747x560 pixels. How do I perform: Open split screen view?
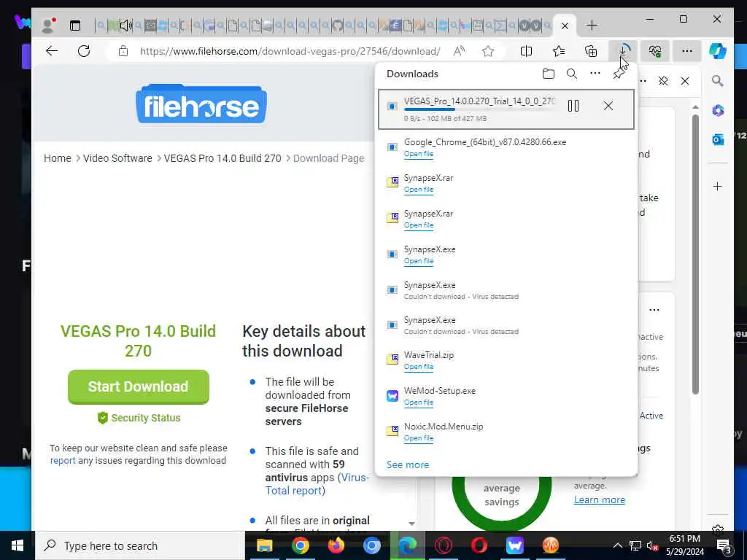(527, 51)
